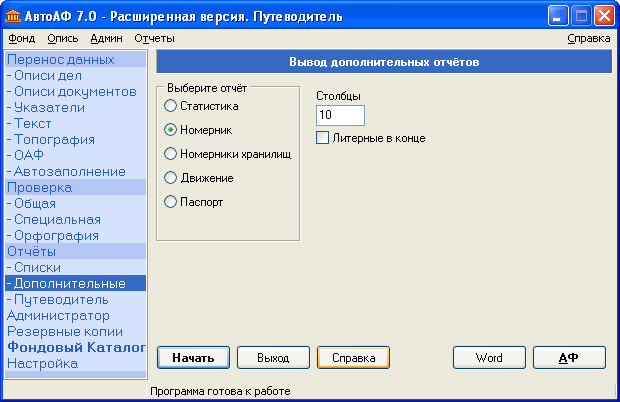This screenshot has width=620, height=402.
Task: Click the Вывод дополнительных отчётов header
Action: coord(384,62)
